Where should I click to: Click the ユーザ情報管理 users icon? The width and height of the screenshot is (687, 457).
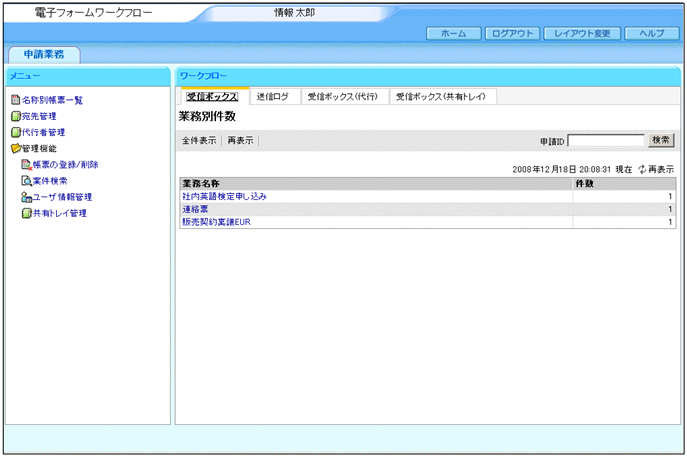click(x=26, y=197)
